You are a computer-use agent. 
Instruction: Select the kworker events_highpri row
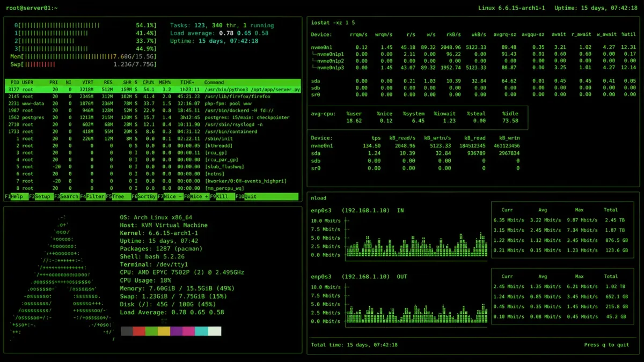click(x=153, y=181)
